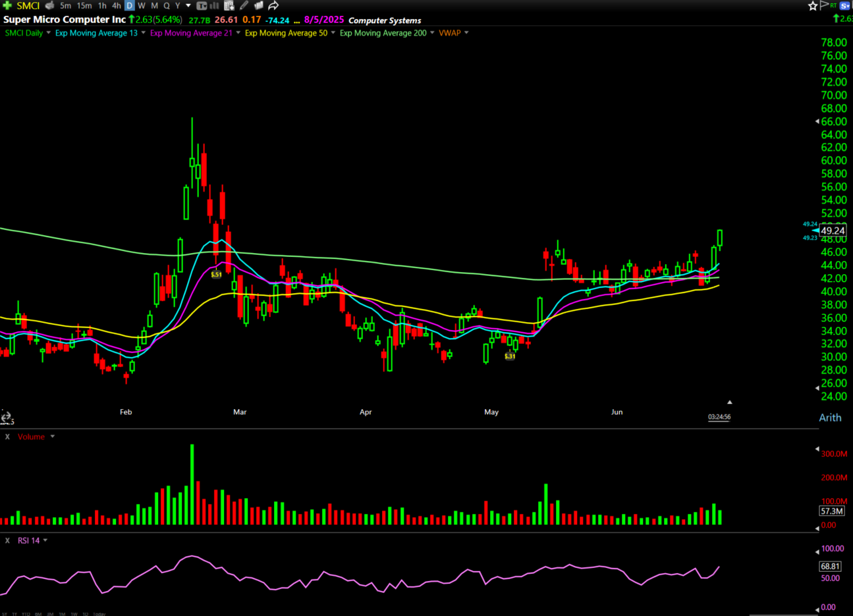The width and height of the screenshot is (853, 616).
Task: Select the text annotation tool icon
Action: (x=202, y=5)
